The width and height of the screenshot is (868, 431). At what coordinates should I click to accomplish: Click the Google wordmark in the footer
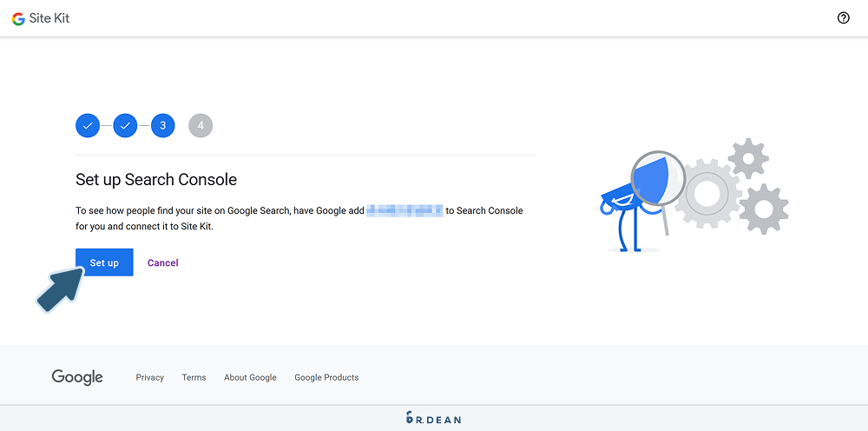pos(77,377)
